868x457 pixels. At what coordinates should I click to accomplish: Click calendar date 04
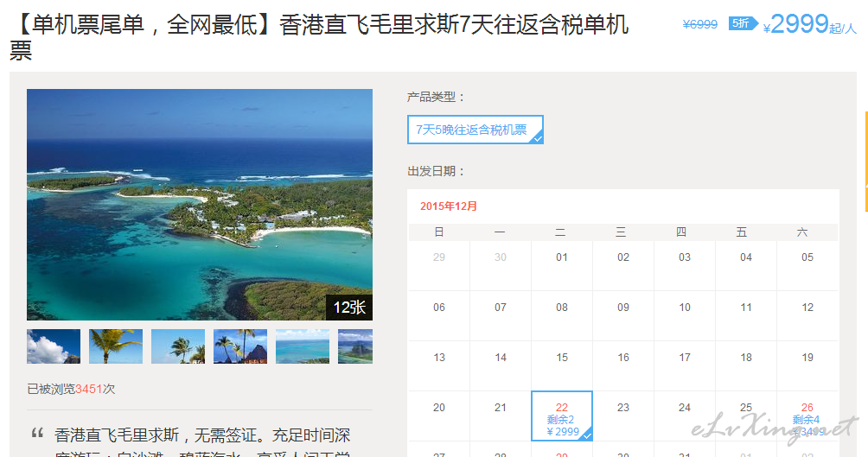point(746,257)
